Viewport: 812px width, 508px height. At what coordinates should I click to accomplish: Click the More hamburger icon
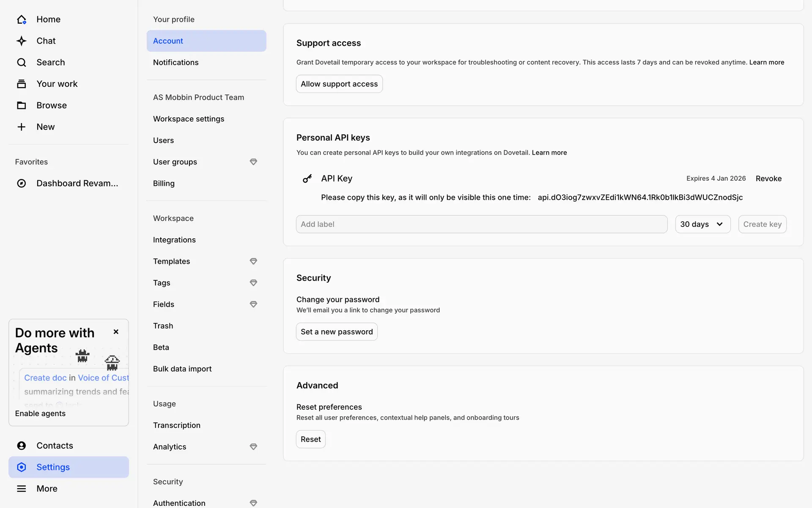tap(22, 489)
